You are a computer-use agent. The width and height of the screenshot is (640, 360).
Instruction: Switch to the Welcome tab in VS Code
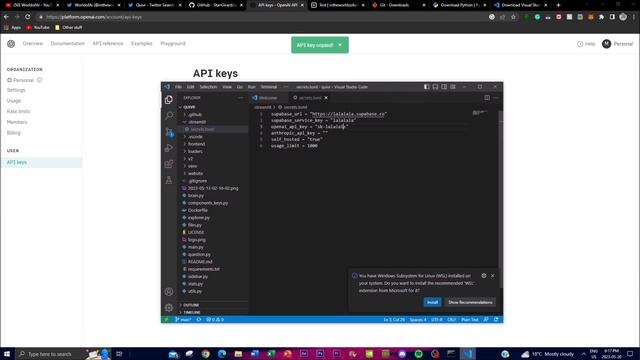coord(268,98)
